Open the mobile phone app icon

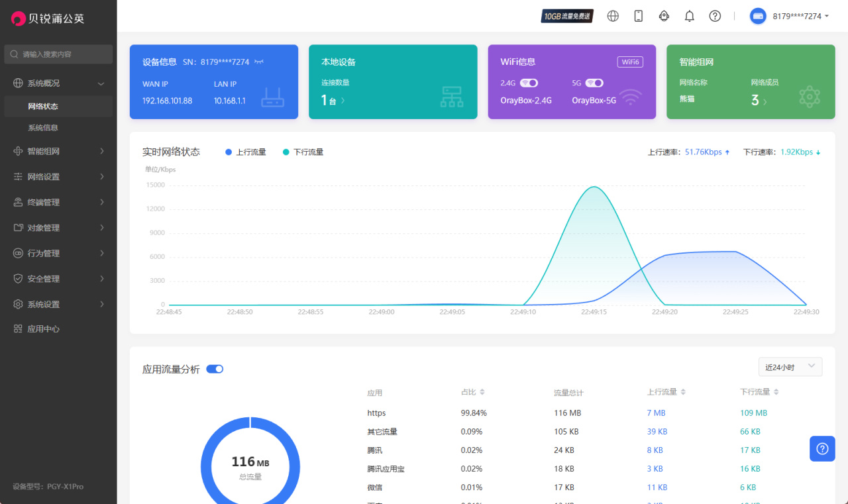639,16
